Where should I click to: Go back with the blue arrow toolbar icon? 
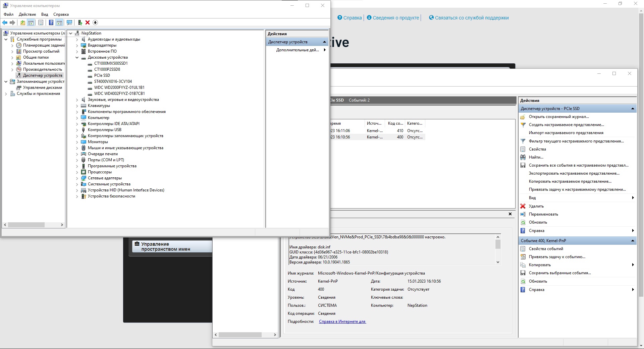click(5, 22)
